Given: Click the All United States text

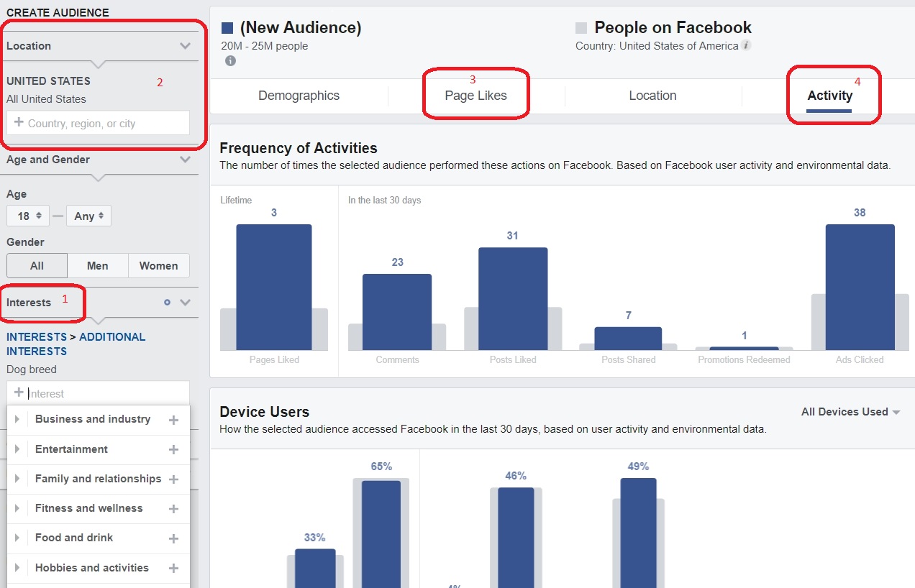Looking at the screenshot, I should tap(46, 99).
